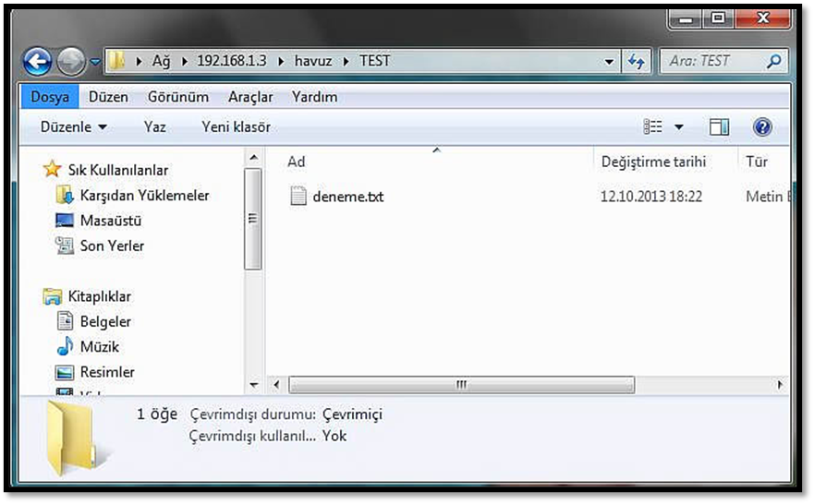Click the Back navigation arrow button
The width and height of the screenshot is (814, 504).
point(37,62)
